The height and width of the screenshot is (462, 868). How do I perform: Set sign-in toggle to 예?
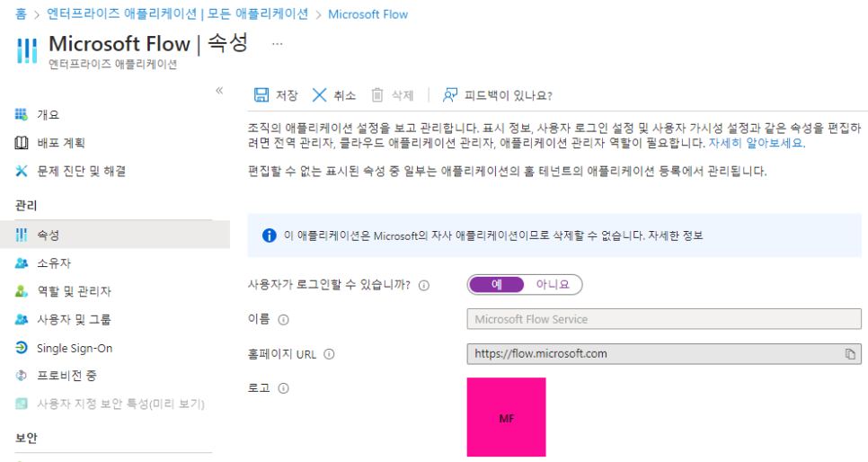click(497, 285)
